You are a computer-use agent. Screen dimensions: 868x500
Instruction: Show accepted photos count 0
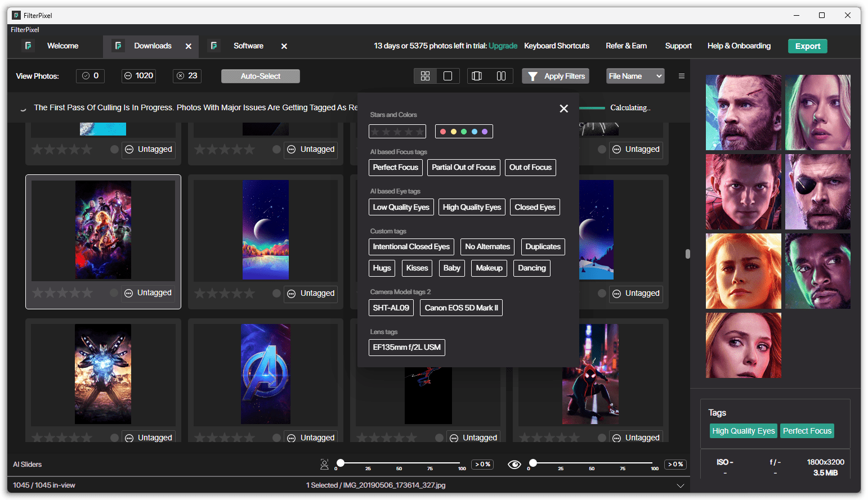[x=91, y=76]
